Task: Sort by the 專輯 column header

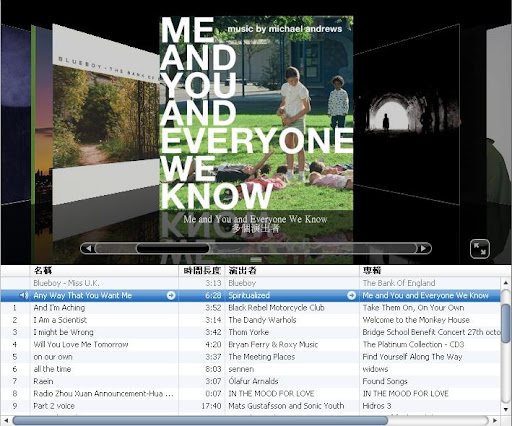Action: coord(430,271)
